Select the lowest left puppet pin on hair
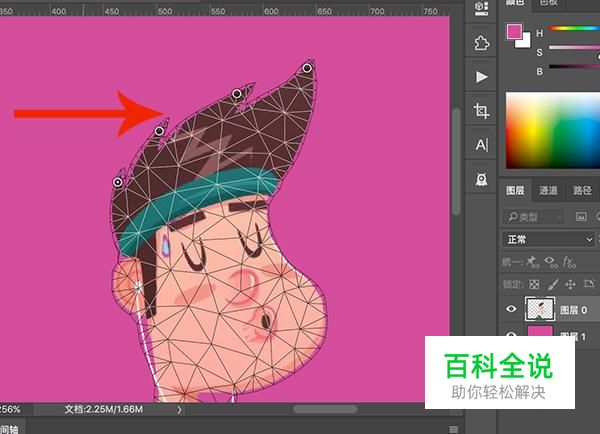 pyautogui.click(x=118, y=182)
